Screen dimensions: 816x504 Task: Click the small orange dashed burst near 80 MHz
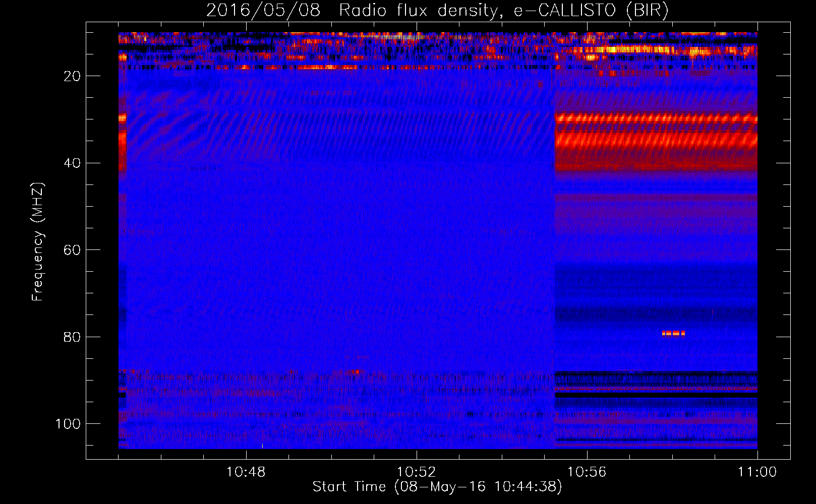[x=673, y=333]
